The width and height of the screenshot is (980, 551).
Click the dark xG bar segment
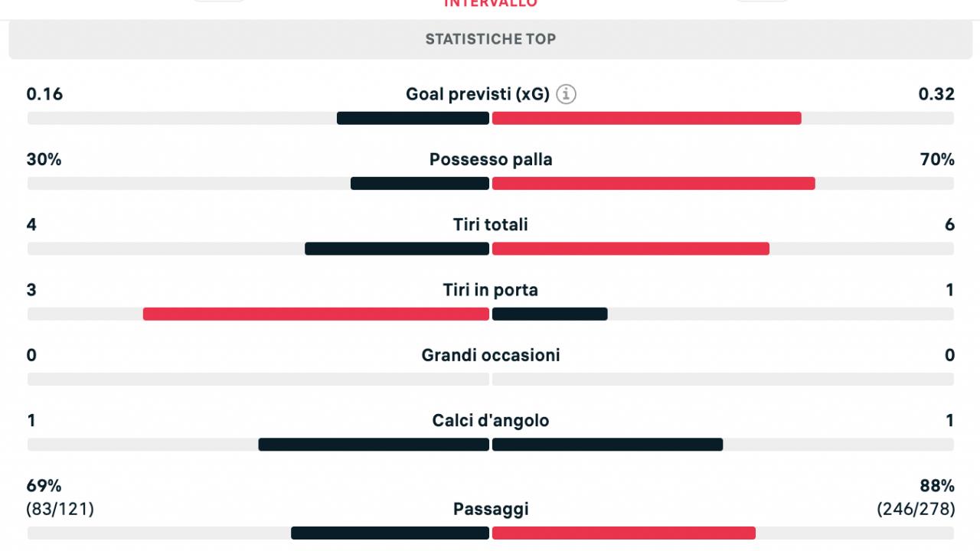(x=413, y=118)
